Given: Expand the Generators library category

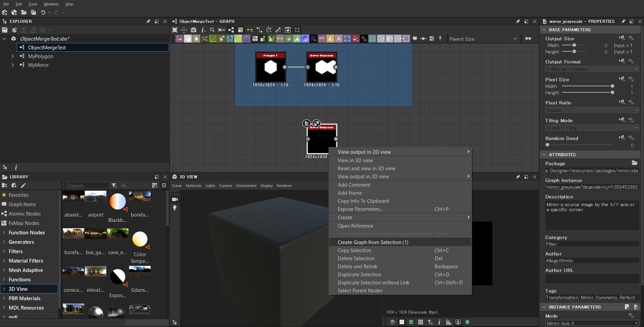Looking at the screenshot, I should [x=4, y=242].
